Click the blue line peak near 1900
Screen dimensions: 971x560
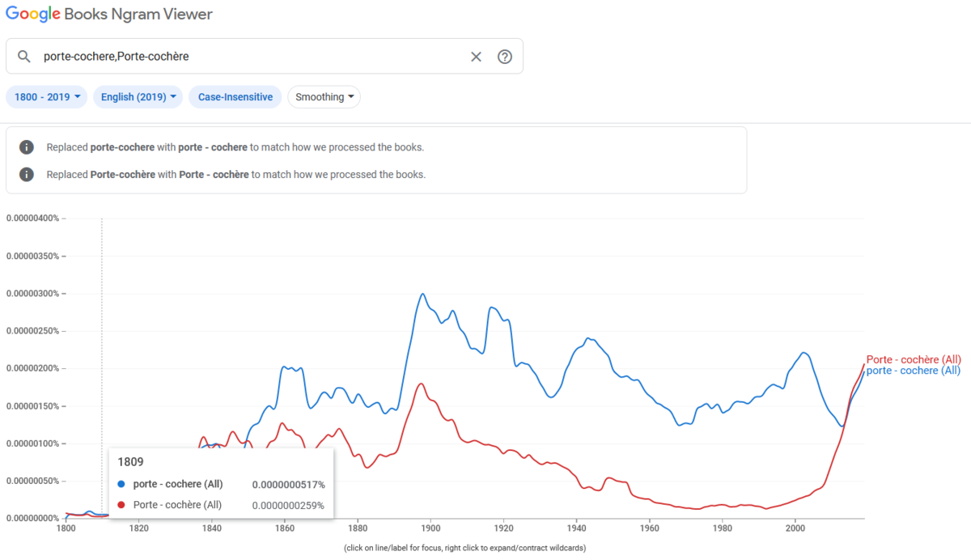(422, 294)
